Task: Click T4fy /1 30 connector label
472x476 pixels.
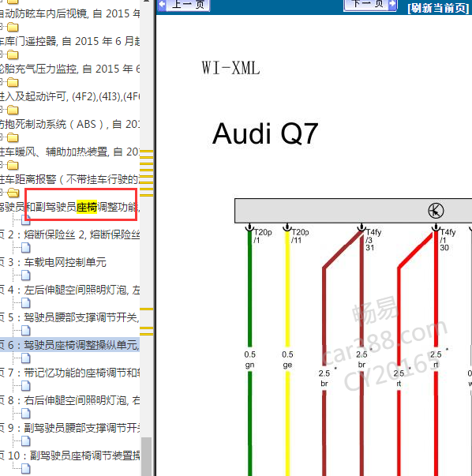Action: click(x=448, y=240)
